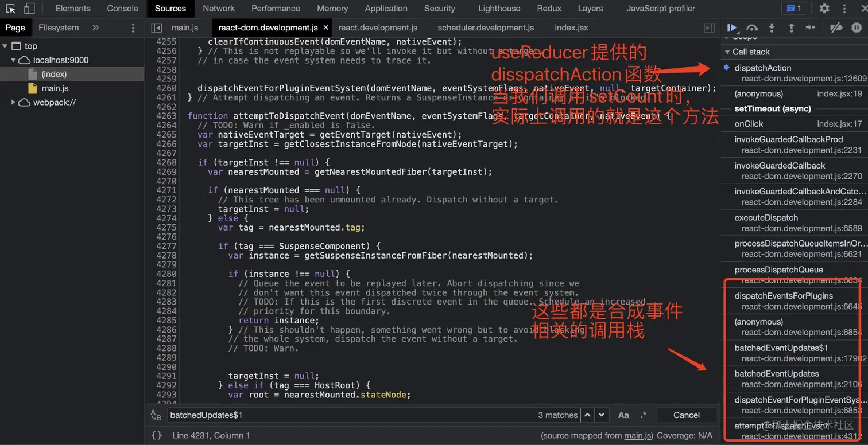Set breakpoint on line number 4263

(166, 116)
